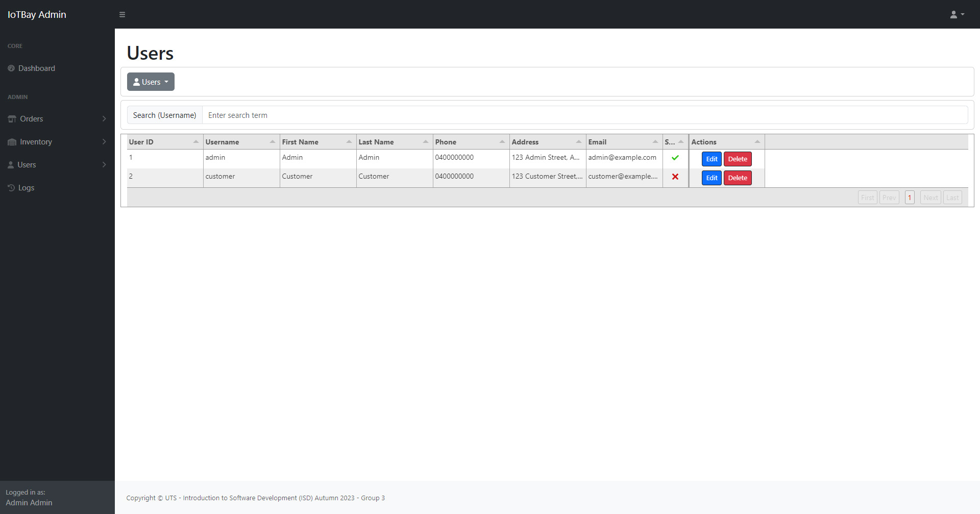Image resolution: width=980 pixels, height=514 pixels.
Task: Click User ID cell '1'
Action: pos(165,158)
